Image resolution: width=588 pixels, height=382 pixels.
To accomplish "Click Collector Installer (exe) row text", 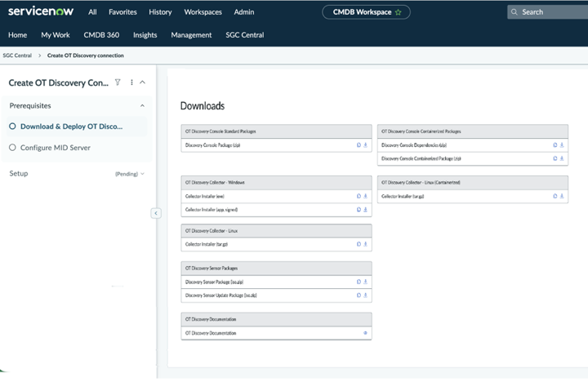I will coord(205,196).
